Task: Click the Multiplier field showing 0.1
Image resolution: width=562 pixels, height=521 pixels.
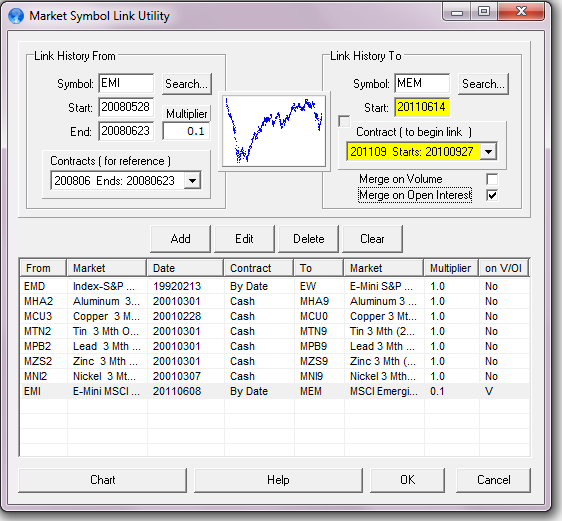Action: 186,131
